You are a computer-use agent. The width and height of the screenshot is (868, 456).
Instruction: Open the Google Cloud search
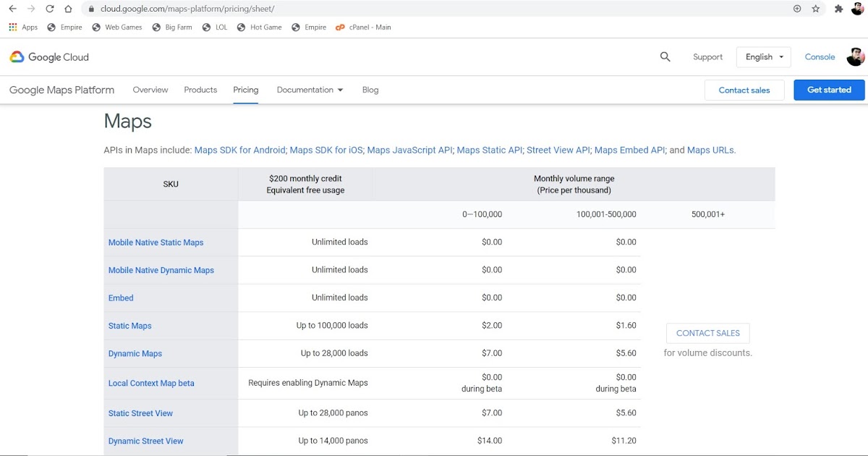click(665, 56)
